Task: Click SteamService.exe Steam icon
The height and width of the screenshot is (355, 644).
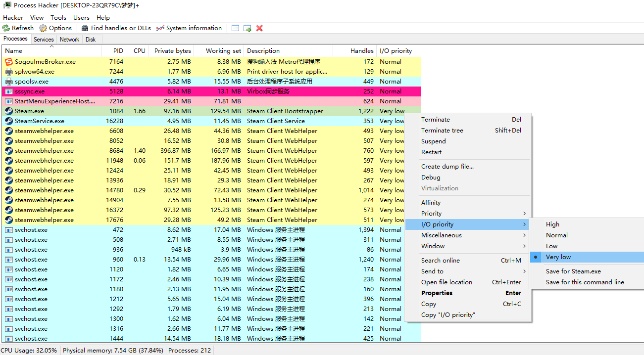Action: pos(9,121)
